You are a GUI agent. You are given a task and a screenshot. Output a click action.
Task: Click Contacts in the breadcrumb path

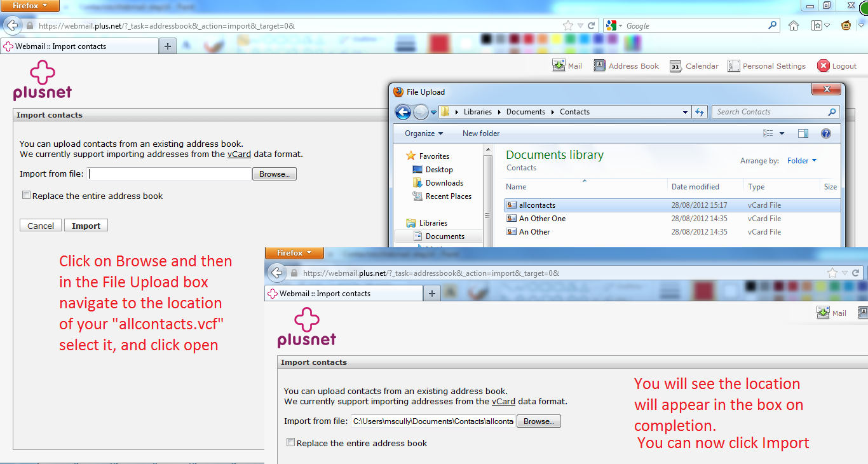point(574,112)
